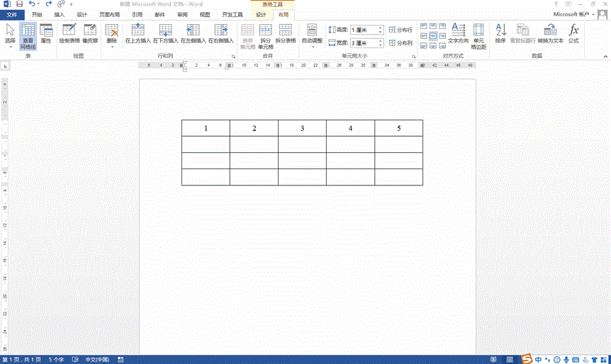Toggle 查看网格线 view gridlines

28,34
